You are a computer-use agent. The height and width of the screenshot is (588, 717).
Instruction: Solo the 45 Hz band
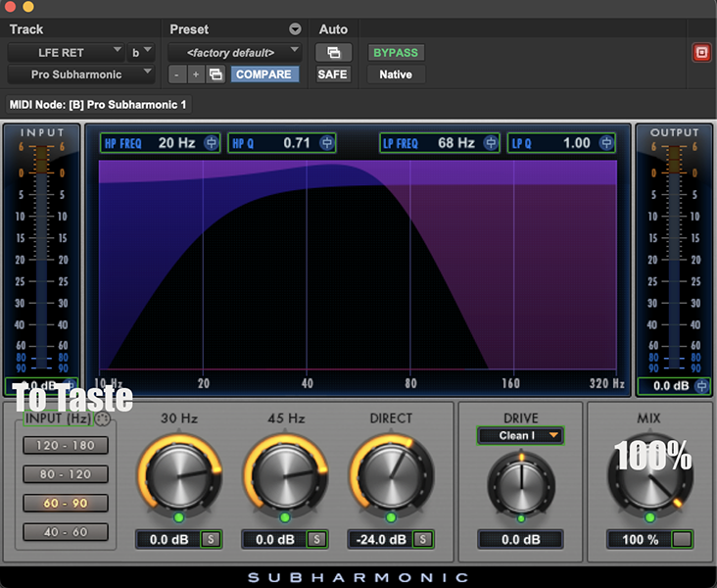tap(316, 540)
